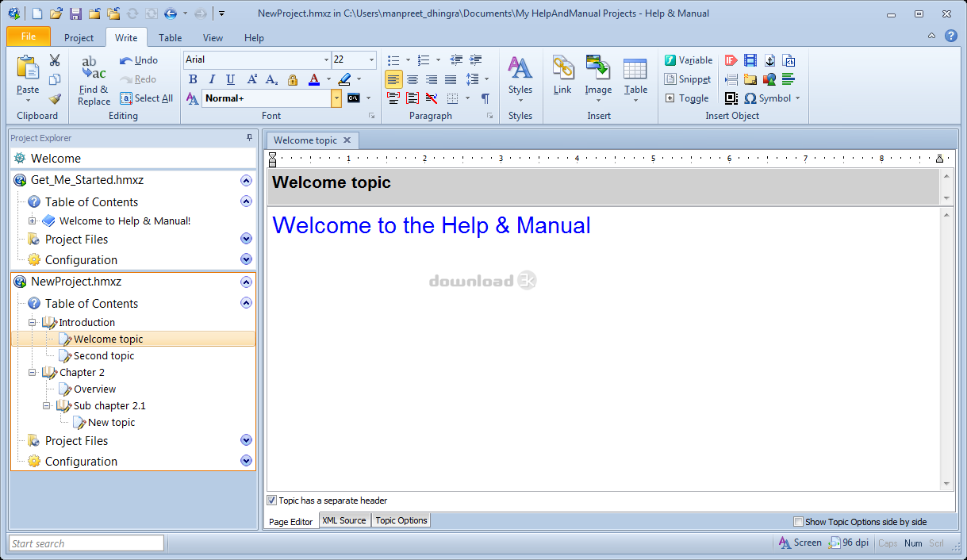Insert a Snippet
967x560 pixels.
(x=688, y=79)
